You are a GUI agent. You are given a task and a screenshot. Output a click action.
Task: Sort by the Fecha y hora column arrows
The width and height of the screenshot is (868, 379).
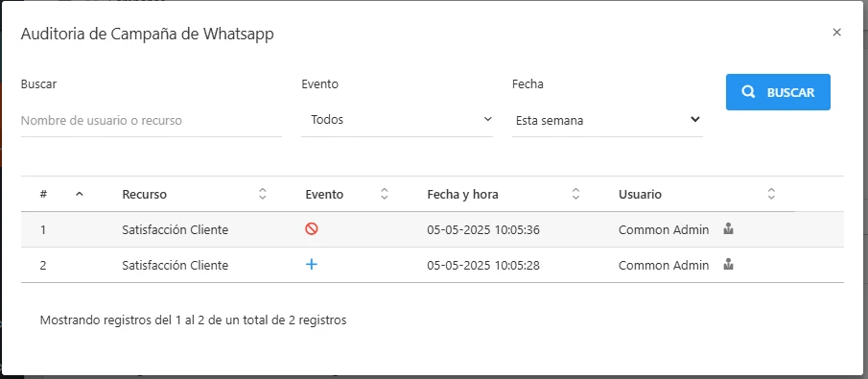point(575,194)
